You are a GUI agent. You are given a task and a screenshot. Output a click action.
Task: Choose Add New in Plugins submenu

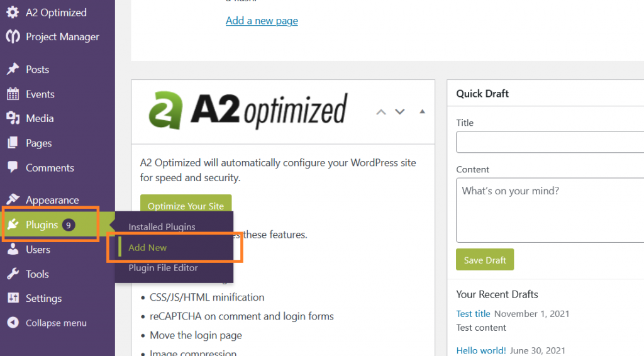tap(147, 248)
